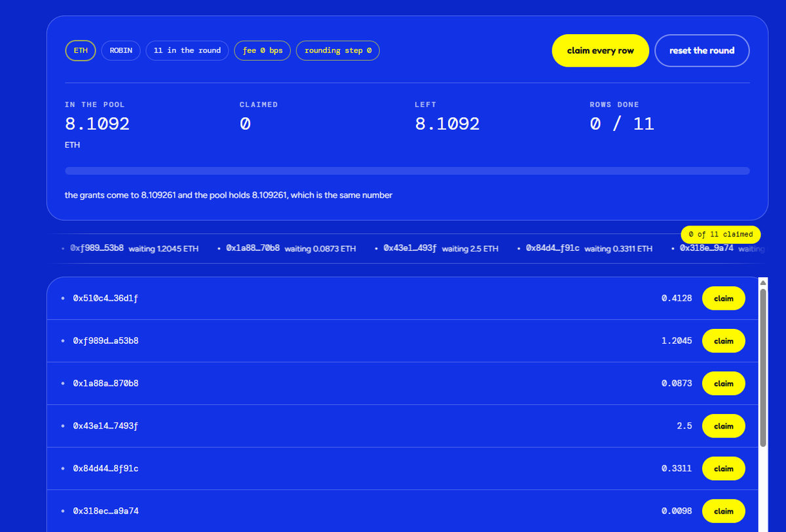Click ticker address 0x318e…9a74
Screen dimensions: 786x532
(707, 248)
